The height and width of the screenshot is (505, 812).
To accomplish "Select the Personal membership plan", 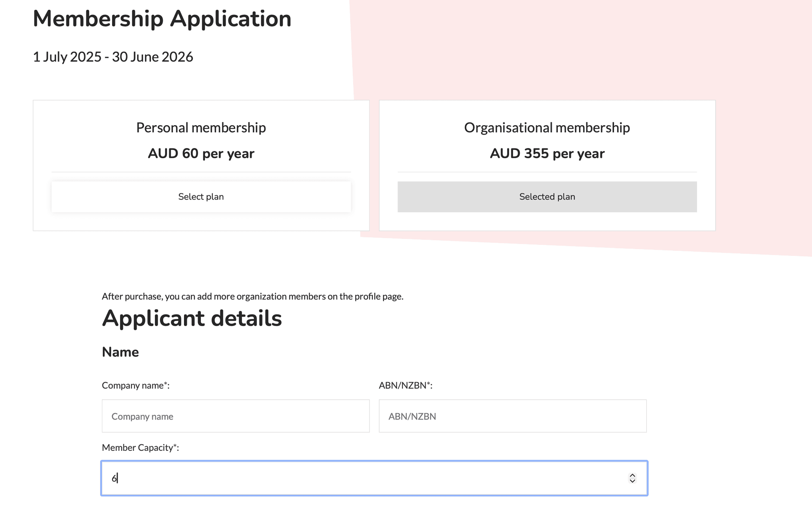I will click(x=201, y=196).
